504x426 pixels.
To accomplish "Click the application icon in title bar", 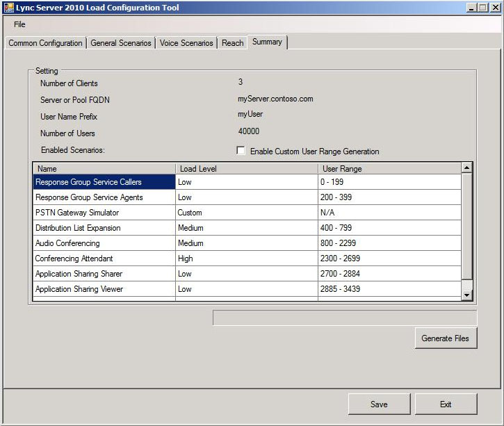I will click(x=9, y=8).
